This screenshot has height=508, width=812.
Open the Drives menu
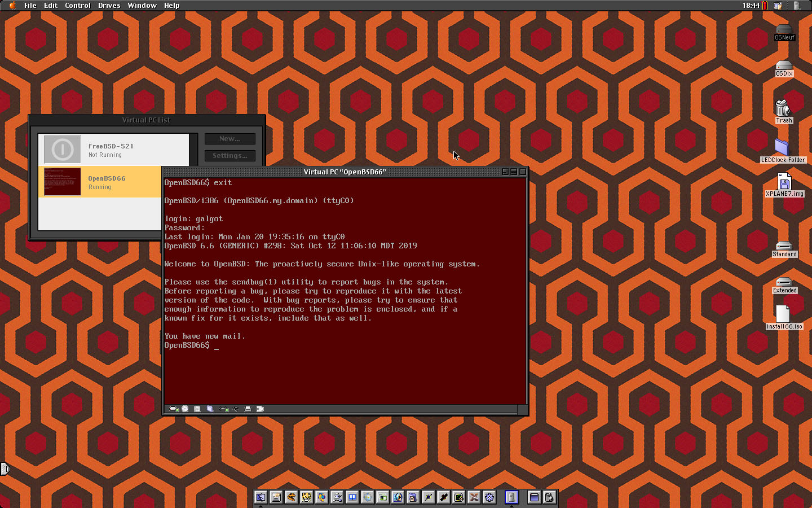point(109,5)
